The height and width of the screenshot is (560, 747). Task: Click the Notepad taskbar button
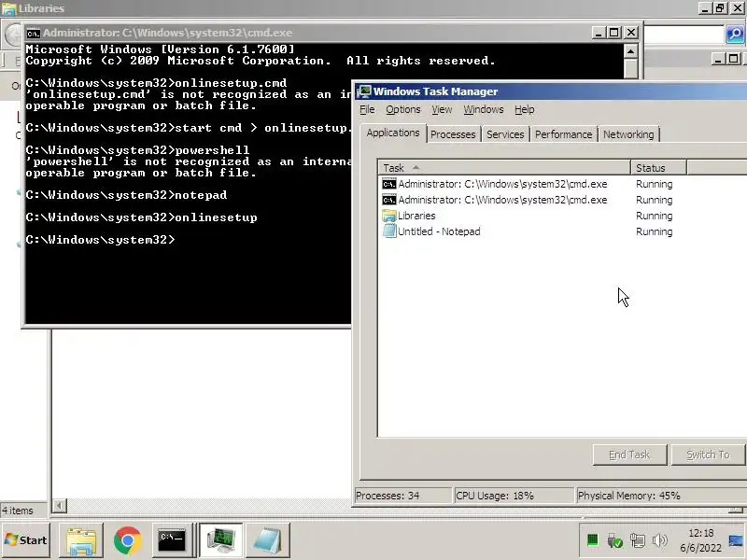click(x=267, y=540)
